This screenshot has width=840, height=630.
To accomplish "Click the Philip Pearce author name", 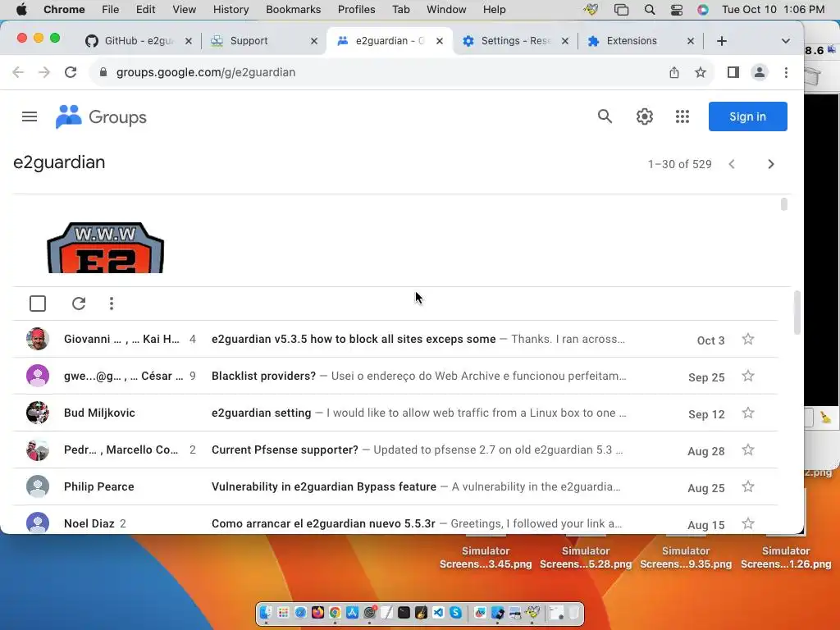I will (x=99, y=486).
